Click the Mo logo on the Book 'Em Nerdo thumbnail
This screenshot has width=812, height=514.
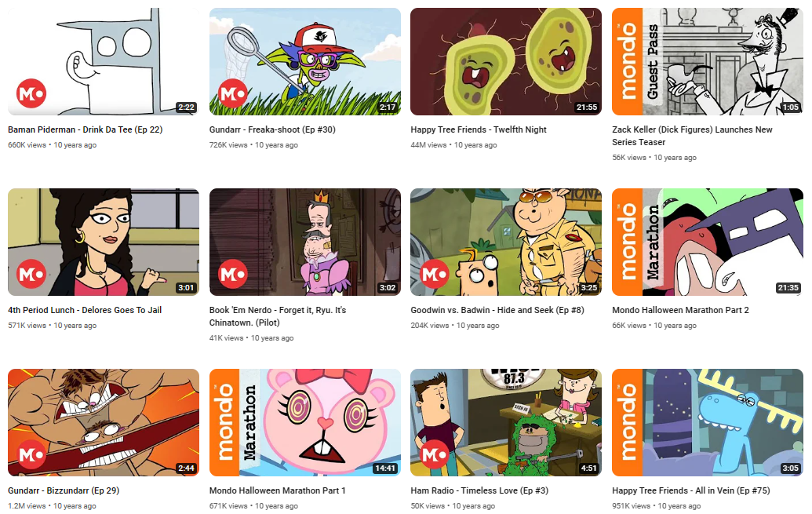tap(233, 274)
